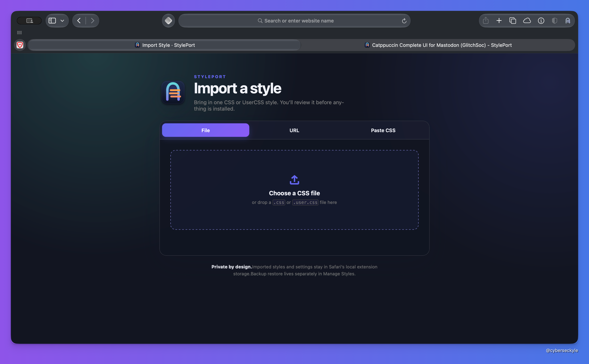The image size is (589, 364).
Task: Select the URL import tab
Action: pos(294,130)
